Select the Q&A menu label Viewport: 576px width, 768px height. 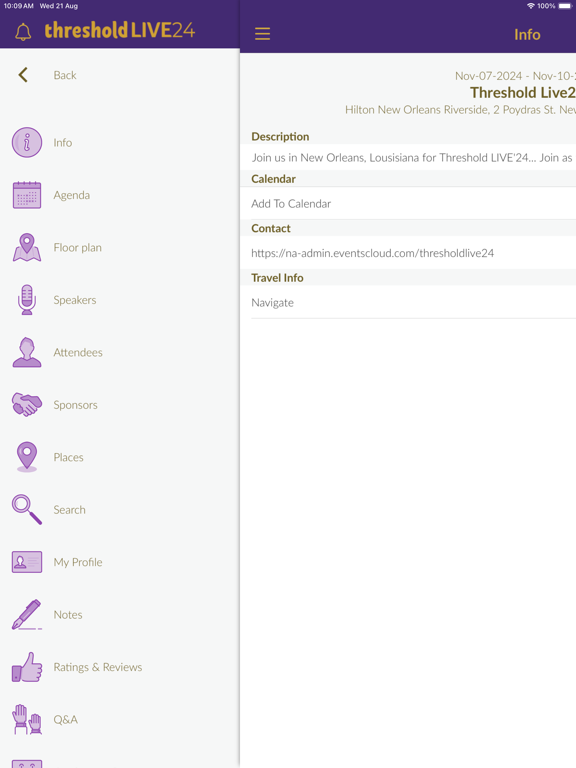[x=66, y=719]
